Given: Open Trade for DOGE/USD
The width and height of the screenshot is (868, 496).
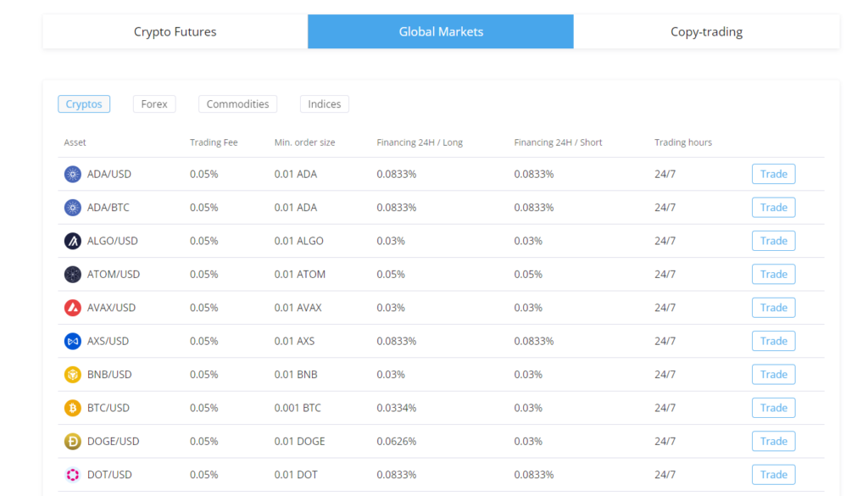Looking at the screenshot, I should [x=773, y=441].
